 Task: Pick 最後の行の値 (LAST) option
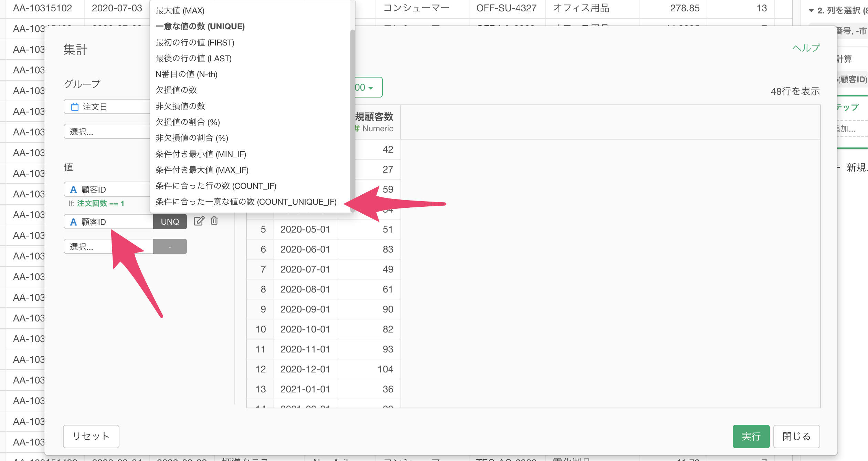click(193, 58)
